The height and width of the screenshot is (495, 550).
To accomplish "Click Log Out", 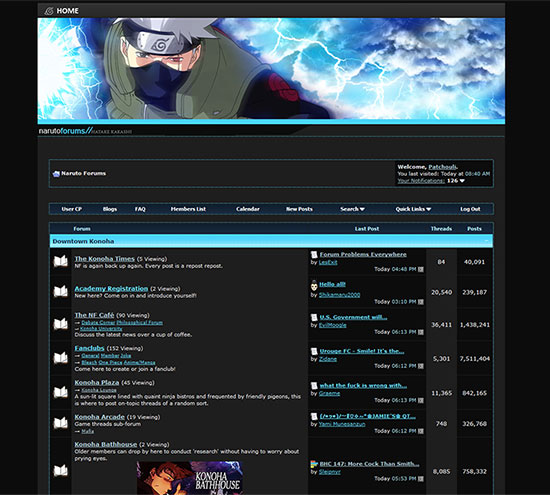I will 470,209.
